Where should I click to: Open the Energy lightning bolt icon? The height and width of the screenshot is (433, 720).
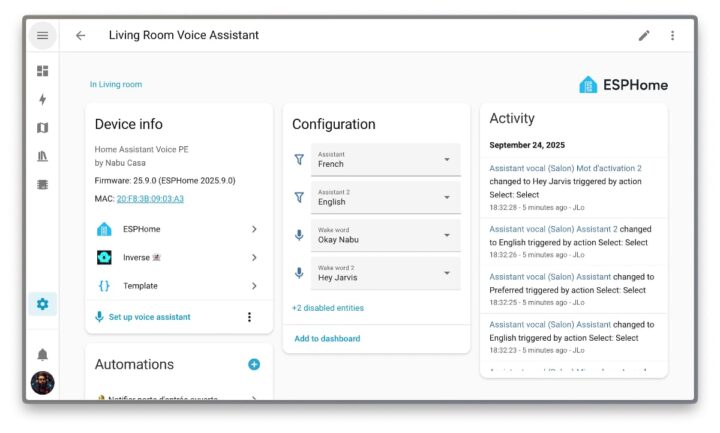[x=42, y=99]
